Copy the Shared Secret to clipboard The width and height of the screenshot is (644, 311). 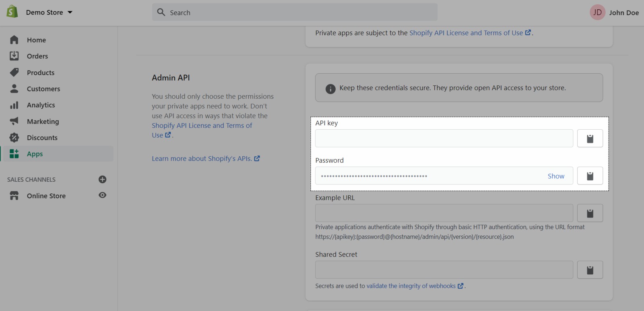pyautogui.click(x=590, y=270)
